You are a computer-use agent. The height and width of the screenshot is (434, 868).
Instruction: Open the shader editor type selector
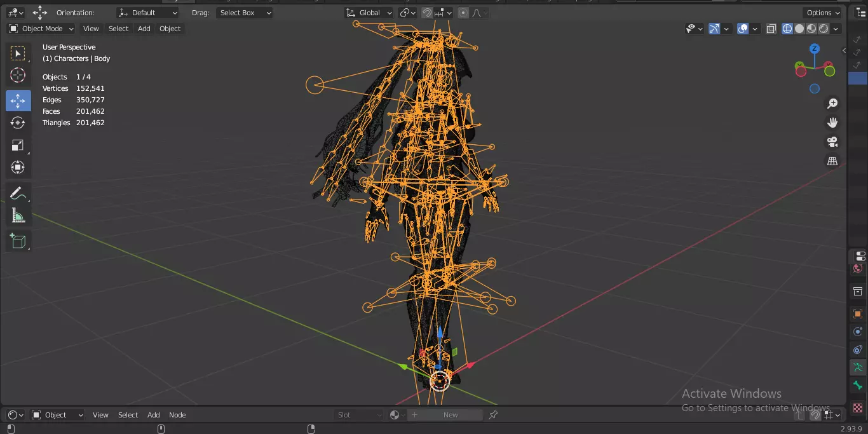tap(15, 415)
